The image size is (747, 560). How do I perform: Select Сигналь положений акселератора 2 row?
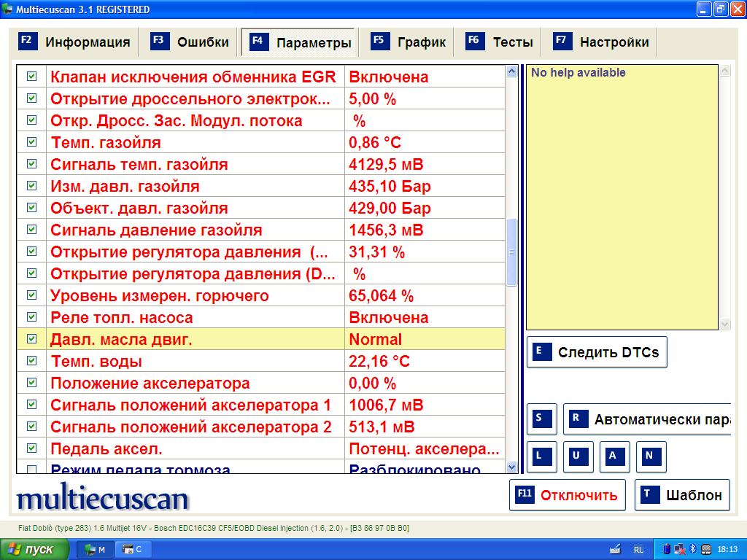[261, 427]
